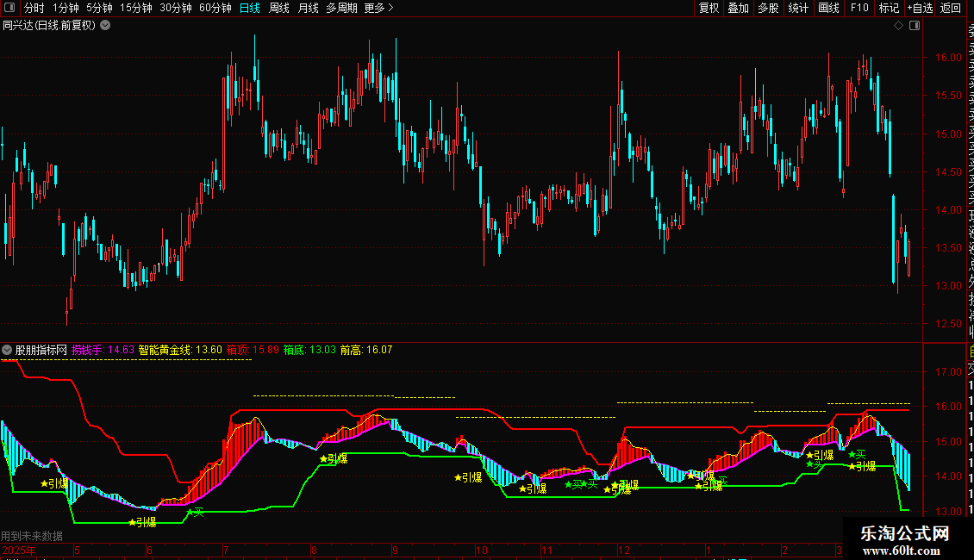The width and height of the screenshot is (974, 560).
Task: Select the 30分钟 period
Action: pos(176,8)
